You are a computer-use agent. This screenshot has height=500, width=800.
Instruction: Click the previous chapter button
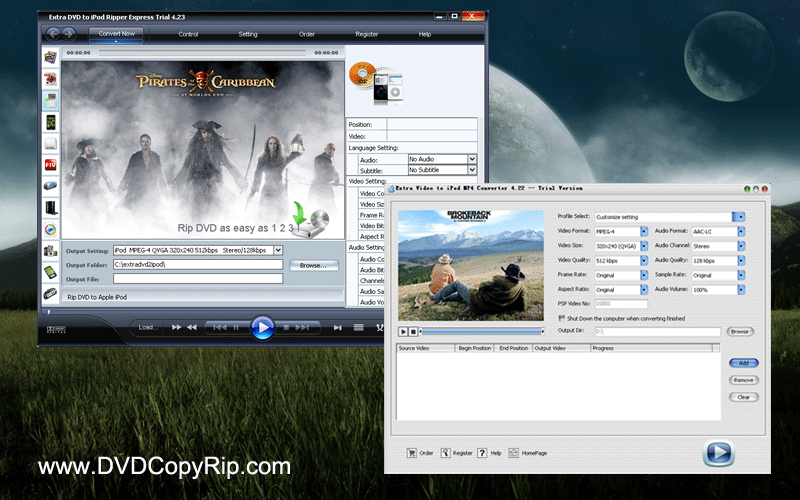pyautogui.click(x=219, y=328)
